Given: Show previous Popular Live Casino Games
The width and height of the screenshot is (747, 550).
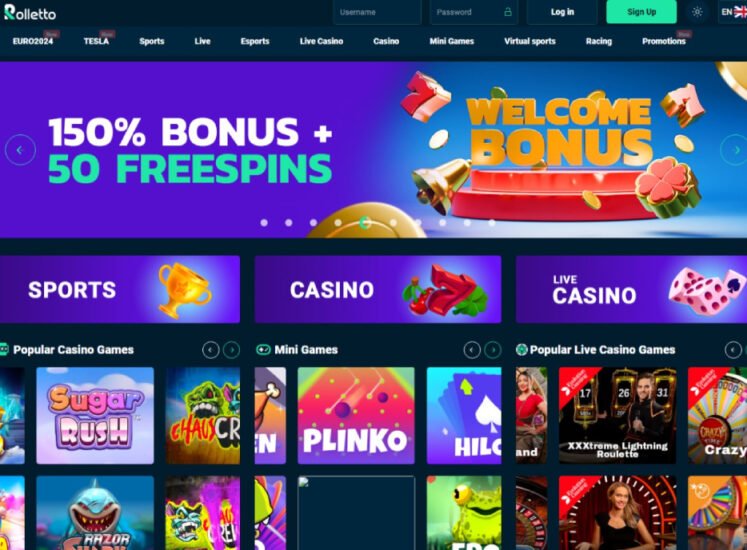Looking at the screenshot, I should pyautogui.click(x=733, y=350).
